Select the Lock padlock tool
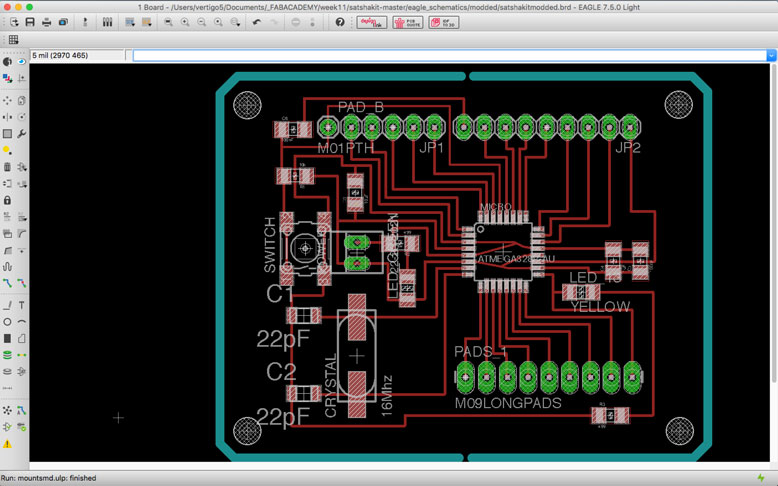This screenshot has height=486, width=778. click(x=7, y=200)
